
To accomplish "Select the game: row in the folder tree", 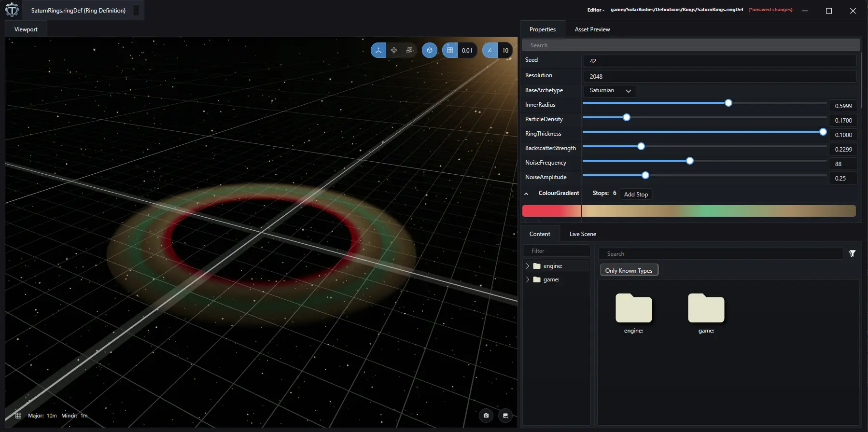I will coord(557,279).
